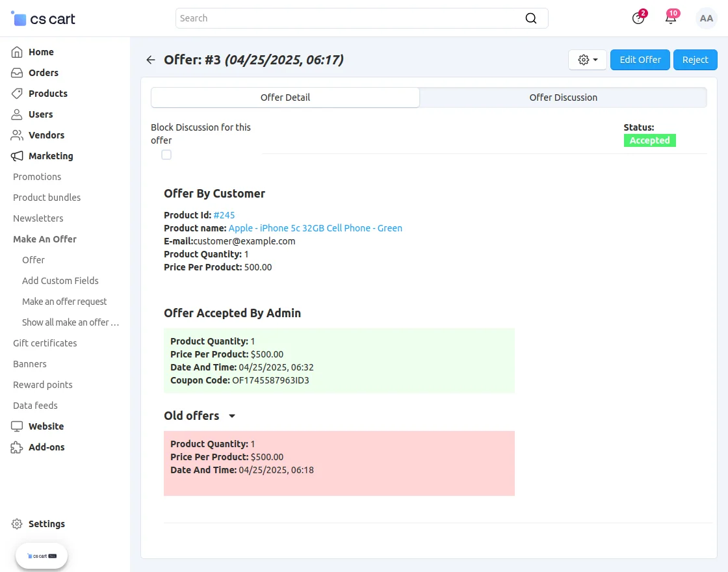Click the Marketing megaphone icon
This screenshot has height=572, width=728.
[17, 156]
